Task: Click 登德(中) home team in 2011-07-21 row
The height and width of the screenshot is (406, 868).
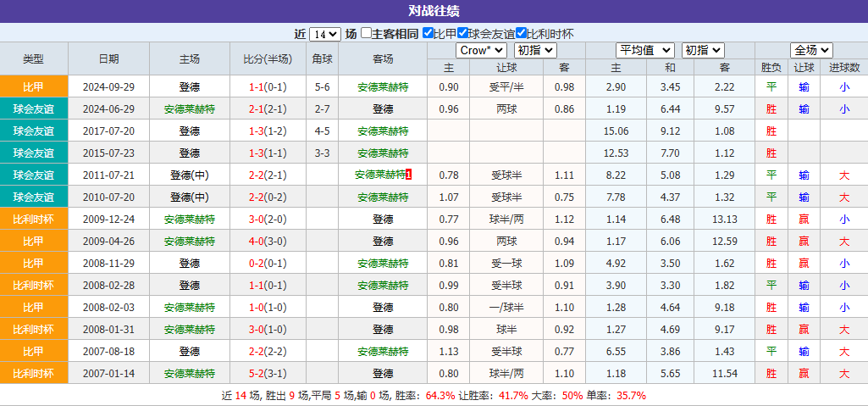Action: (190, 175)
